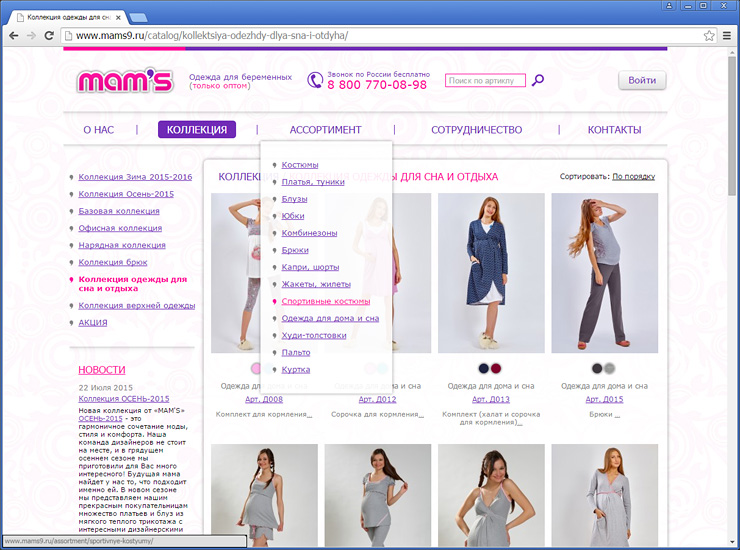Pick the dark red swatch under Арт. Д013
Screen dimensions: 740x550
click(x=497, y=368)
